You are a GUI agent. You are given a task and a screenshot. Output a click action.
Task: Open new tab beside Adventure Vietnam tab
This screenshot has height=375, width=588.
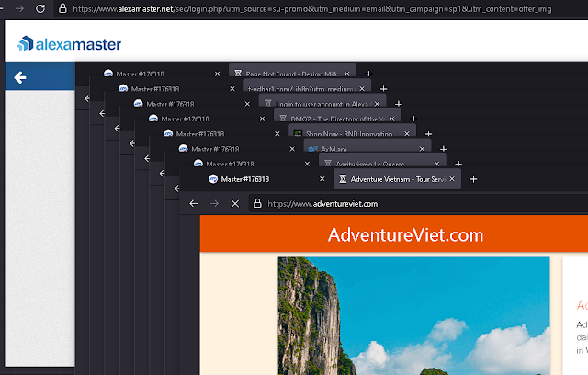[x=474, y=179]
